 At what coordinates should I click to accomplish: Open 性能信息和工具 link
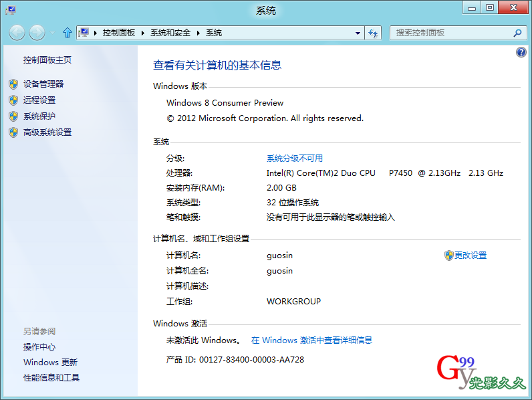51,377
